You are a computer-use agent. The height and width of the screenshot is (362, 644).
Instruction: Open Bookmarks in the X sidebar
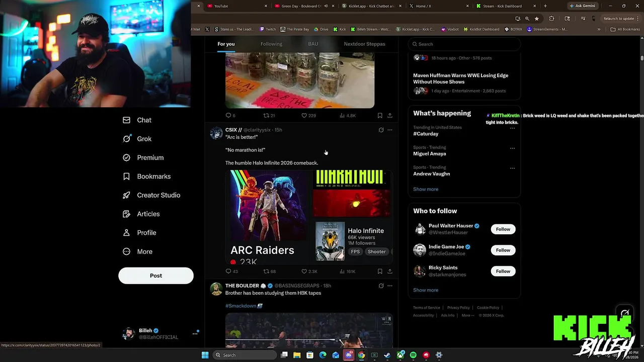(x=147, y=176)
